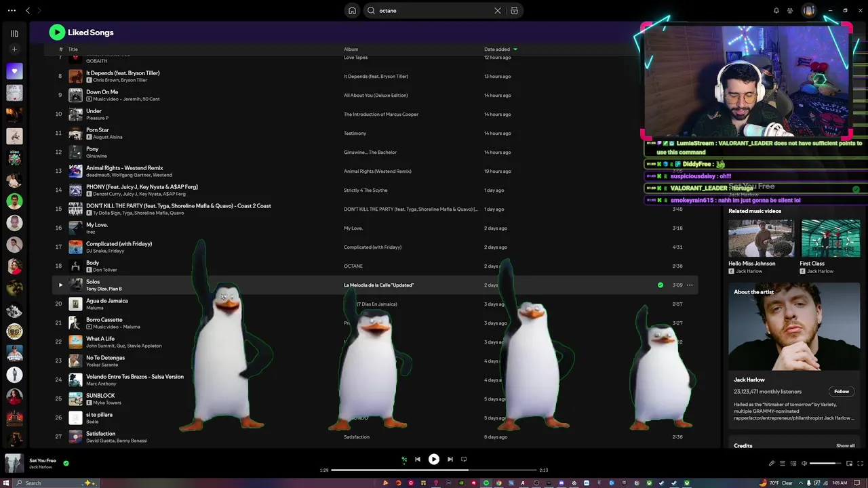Mute with the volume speaker icon
The width and height of the screenshot is (868, 488).
(x=804, y=464)
